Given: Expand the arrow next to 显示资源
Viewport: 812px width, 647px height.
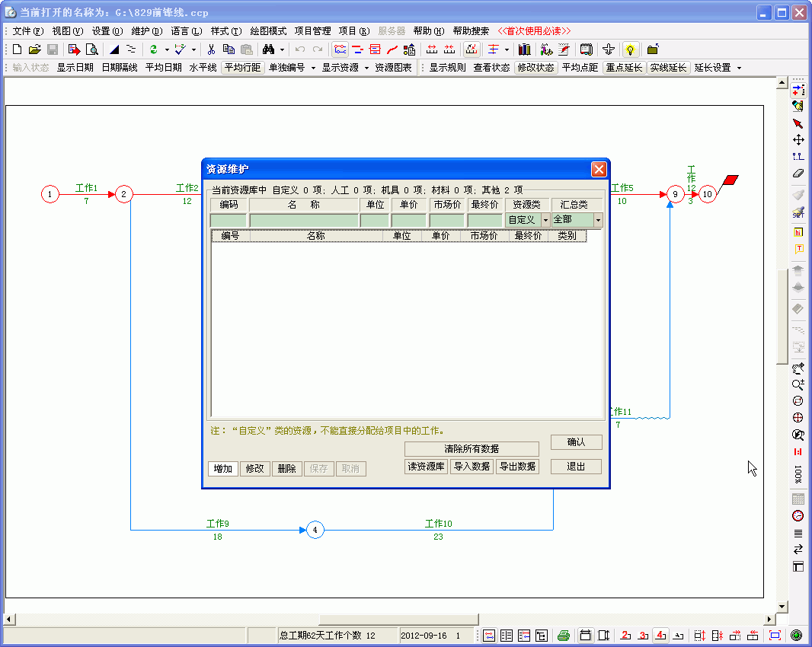Looking at the screenshot, I should [366, 68].
